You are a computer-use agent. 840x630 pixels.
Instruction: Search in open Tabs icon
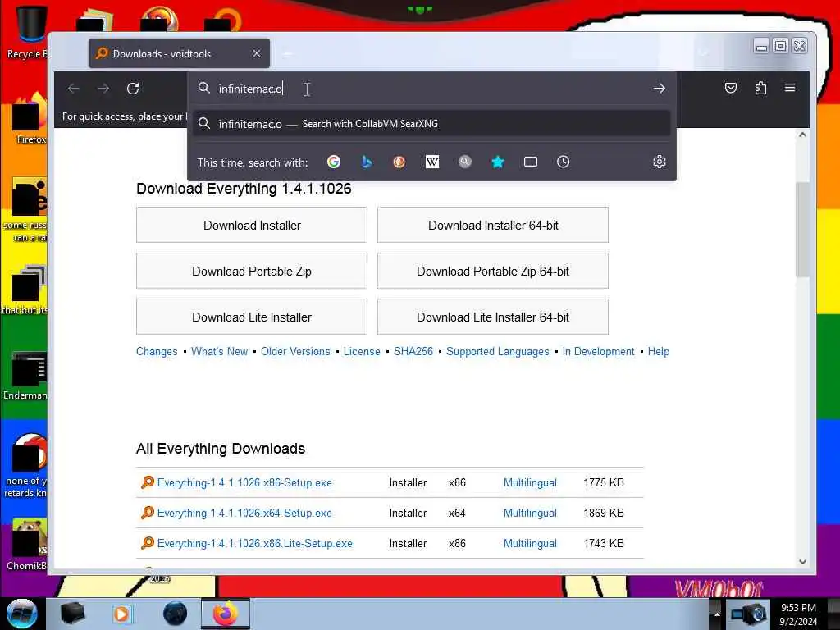pyautogui.click(x=531, y=162)
